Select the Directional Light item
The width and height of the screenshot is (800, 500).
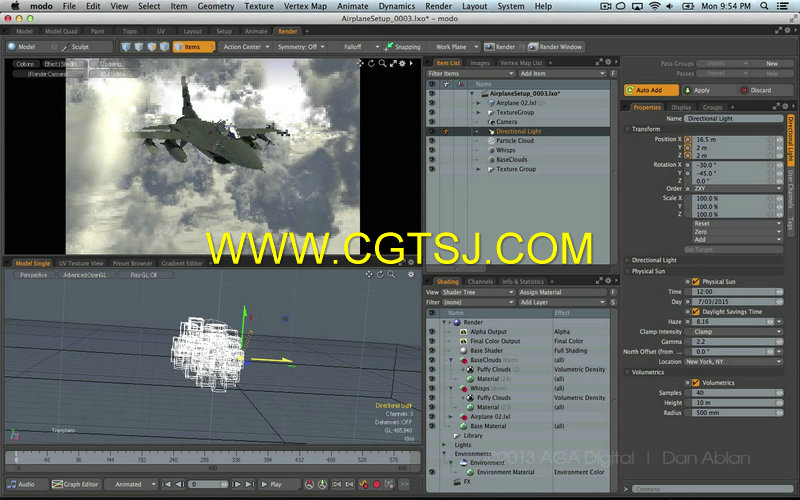[x=518, y=132]
